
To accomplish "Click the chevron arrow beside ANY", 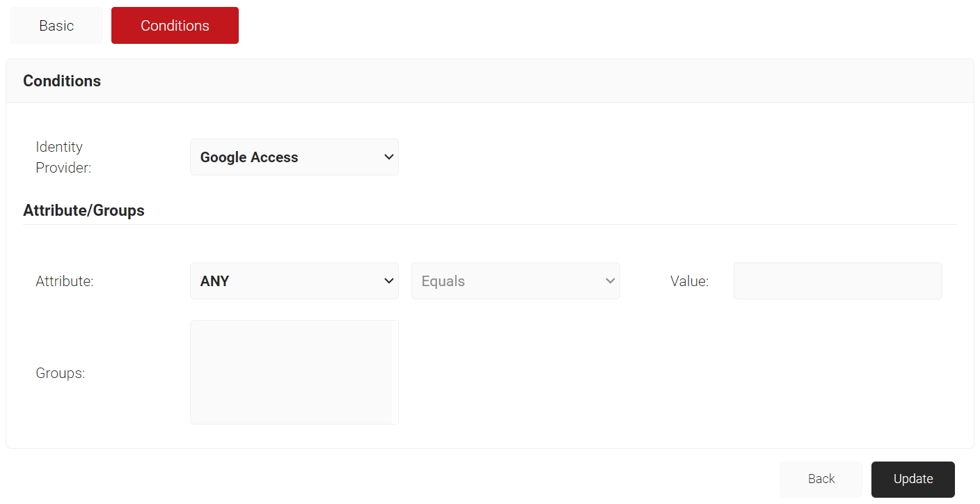I will pyautogui.click(x=389, y=281).
